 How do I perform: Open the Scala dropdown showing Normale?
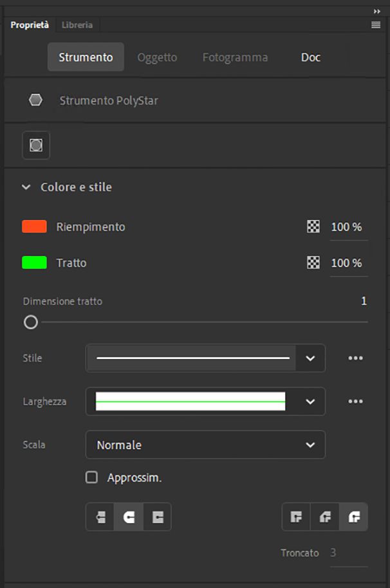tap(310, 445)
